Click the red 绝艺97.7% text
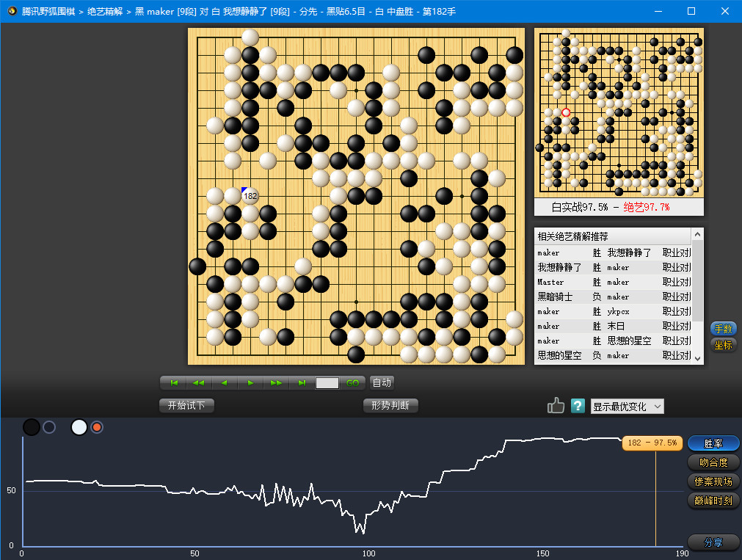Viewport: 742px width, 560px height. pyautogui.click(x=647, y=207)
